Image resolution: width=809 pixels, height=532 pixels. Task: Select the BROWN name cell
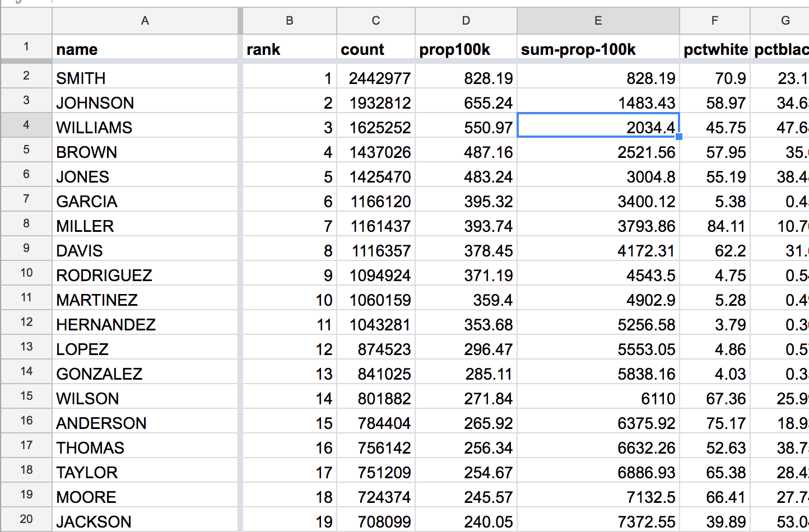coord(145,150)
